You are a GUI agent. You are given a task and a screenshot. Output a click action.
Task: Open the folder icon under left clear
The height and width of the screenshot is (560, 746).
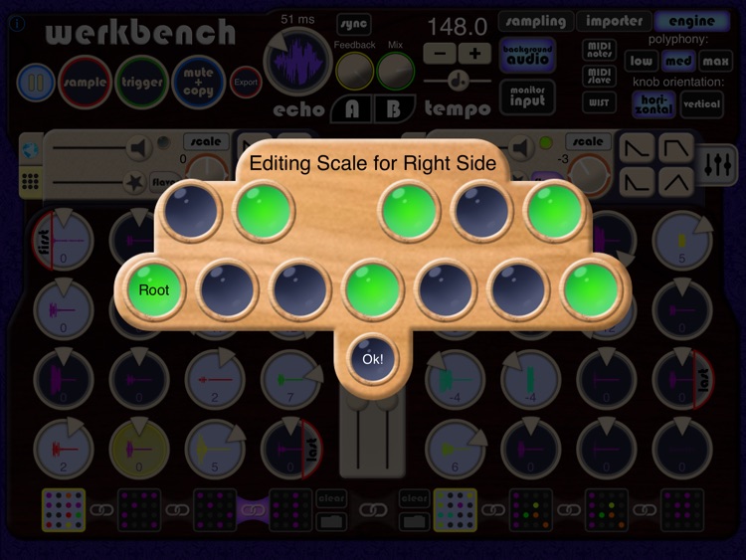pos(331,521)
